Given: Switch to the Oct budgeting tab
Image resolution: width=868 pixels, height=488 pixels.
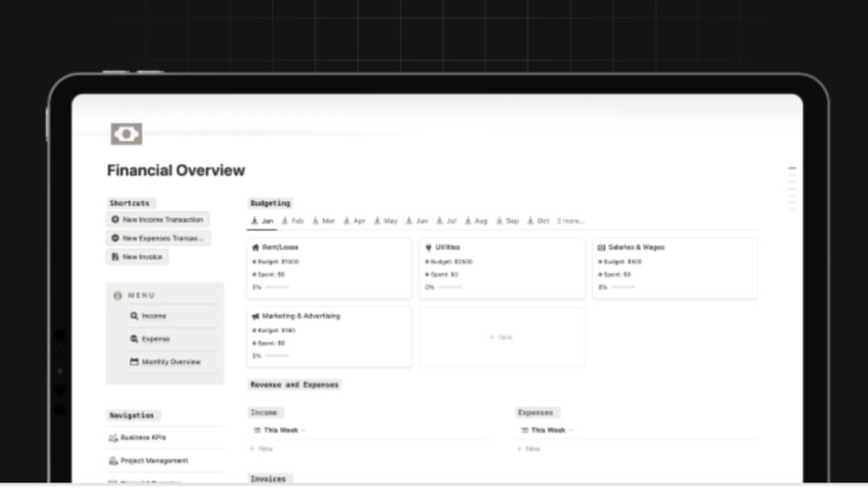Looking at the screenshot, I should 538,221.
